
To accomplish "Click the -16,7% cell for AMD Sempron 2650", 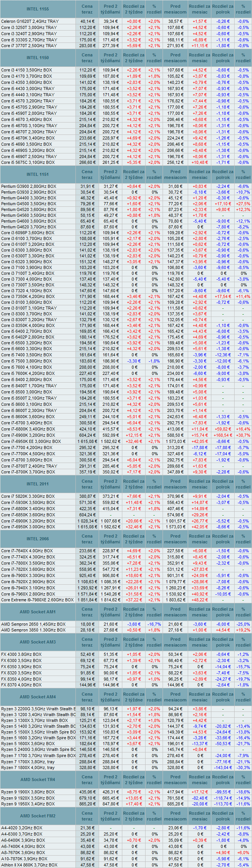I will 154,624.
